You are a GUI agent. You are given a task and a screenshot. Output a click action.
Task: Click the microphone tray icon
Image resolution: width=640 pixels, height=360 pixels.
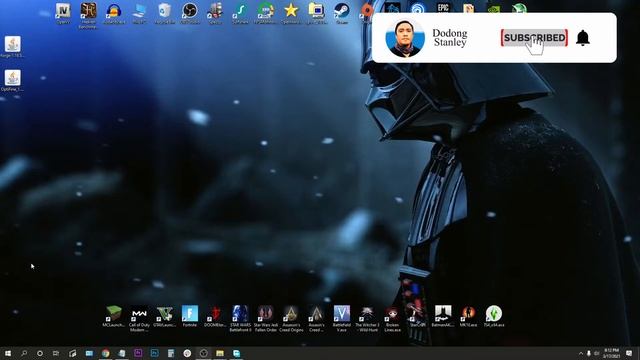click(x=589, y=353)
